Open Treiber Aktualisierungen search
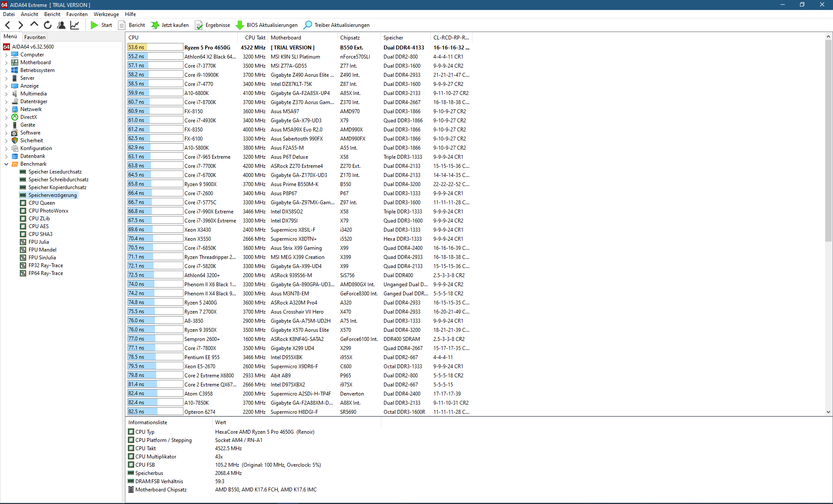The width and height of the screenshot is (833, 504). (337, 25)
